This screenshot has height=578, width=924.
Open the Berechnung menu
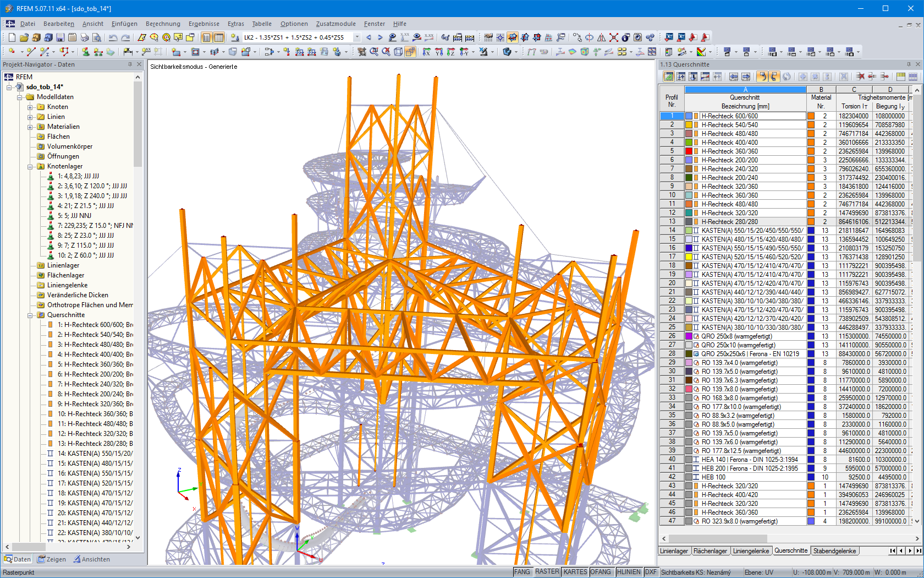[x=163, y=24]
